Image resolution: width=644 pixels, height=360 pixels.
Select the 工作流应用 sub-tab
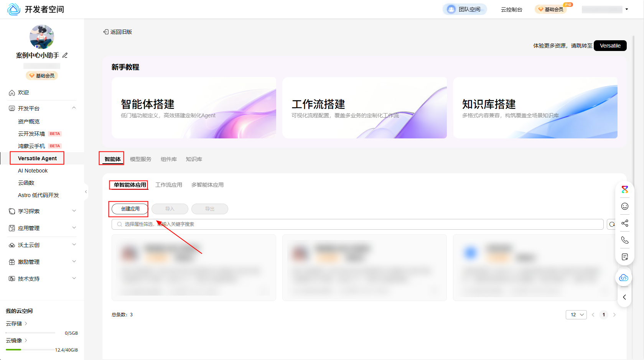[169, 185]
